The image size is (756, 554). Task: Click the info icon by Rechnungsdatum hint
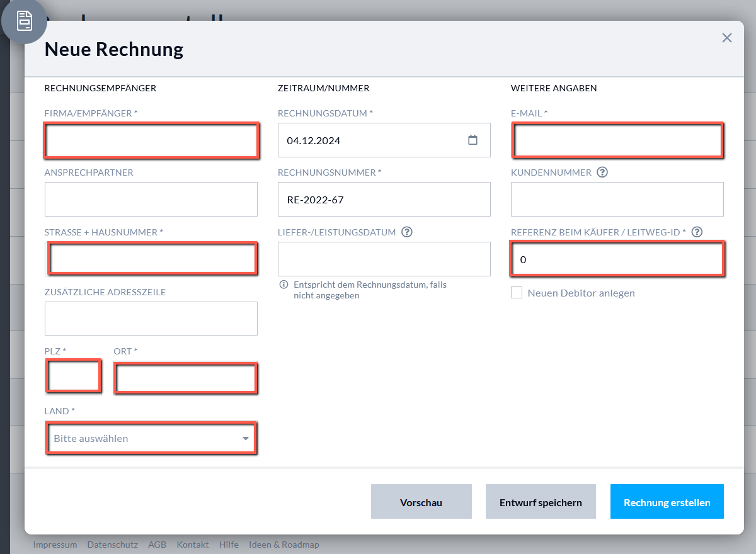(x=283, y=285)
